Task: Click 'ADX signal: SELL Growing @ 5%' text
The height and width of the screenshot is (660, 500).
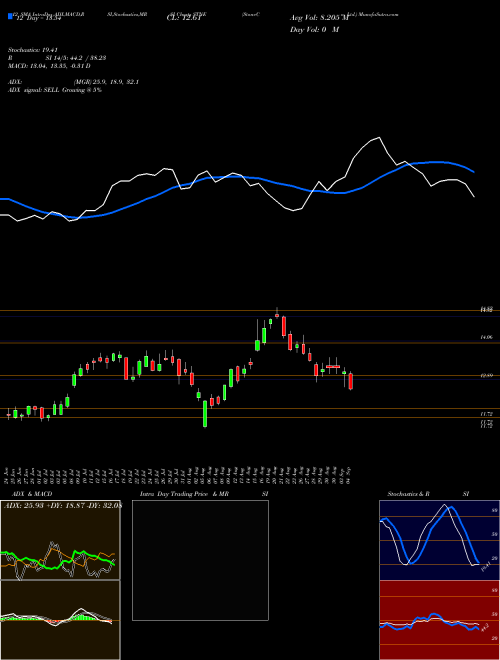Action: click(54, 90)
